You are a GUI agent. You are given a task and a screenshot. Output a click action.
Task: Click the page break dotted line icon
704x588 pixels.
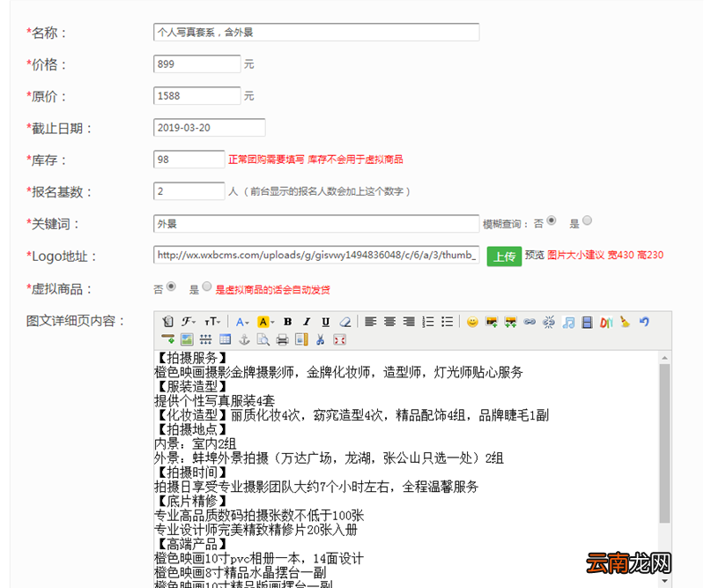point(205,339)
